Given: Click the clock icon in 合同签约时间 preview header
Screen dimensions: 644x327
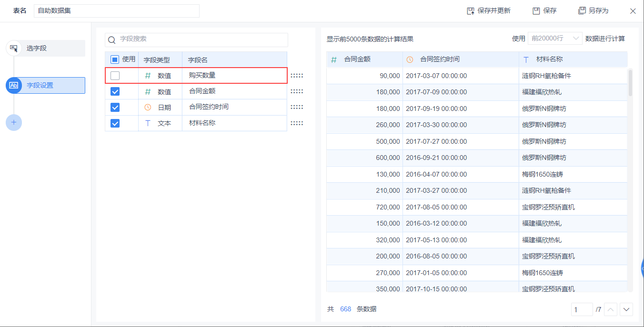Looking at the screenshot, I should tap(410, 59).
